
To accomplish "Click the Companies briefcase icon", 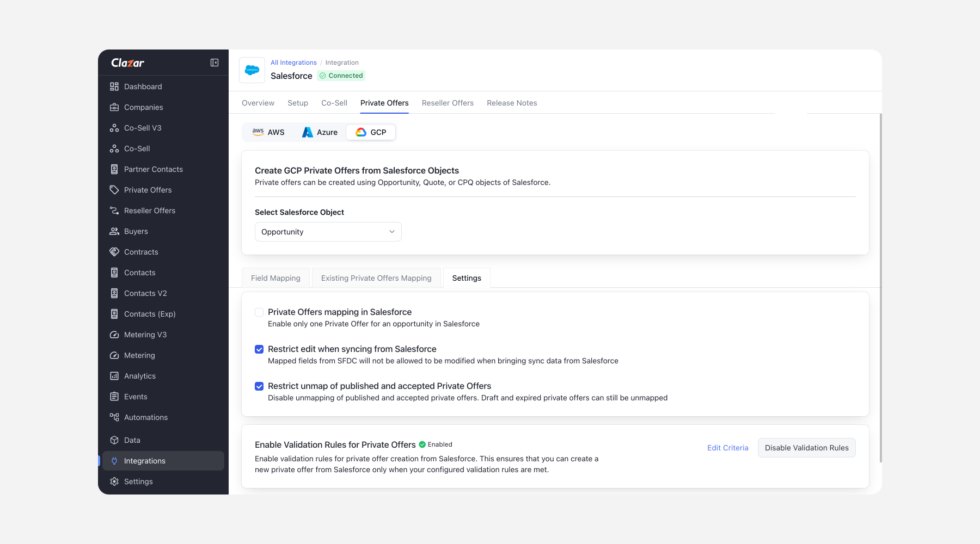I will point(114,107).
